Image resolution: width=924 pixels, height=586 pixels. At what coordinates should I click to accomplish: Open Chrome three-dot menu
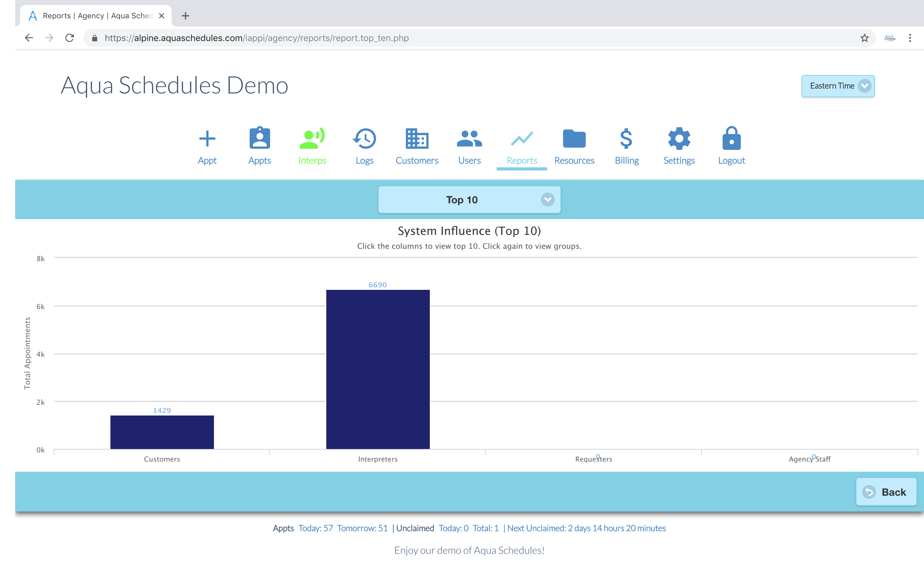(910, 38)
